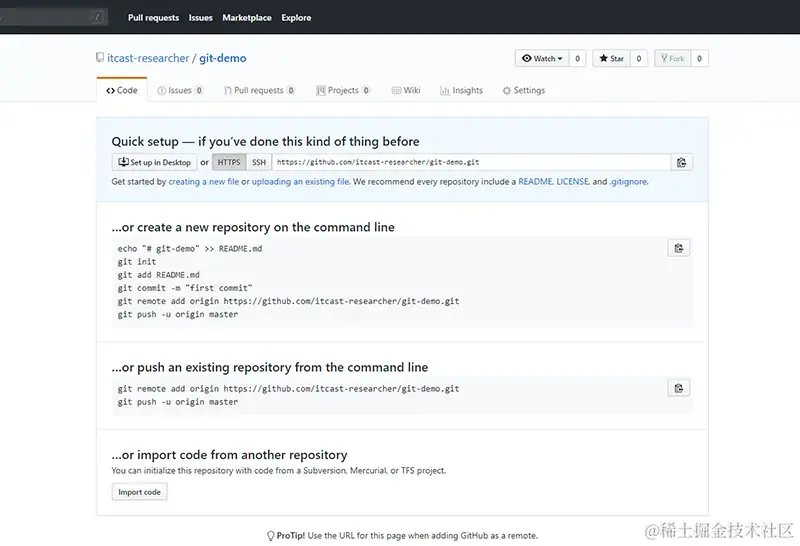Image resolution: width=800 pixels, height=546 pixels.
Task: Expand the Watch dropdown
Action: (x=542, y=59)
